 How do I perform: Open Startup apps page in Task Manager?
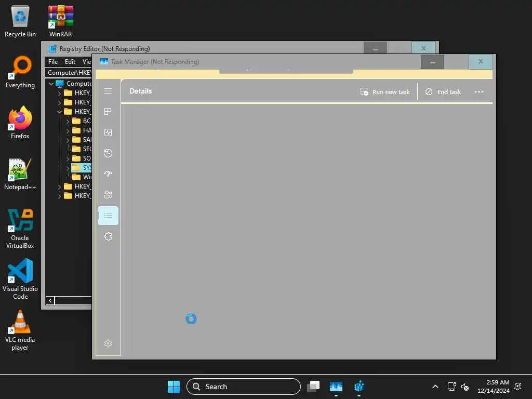[x=108, y=174]
